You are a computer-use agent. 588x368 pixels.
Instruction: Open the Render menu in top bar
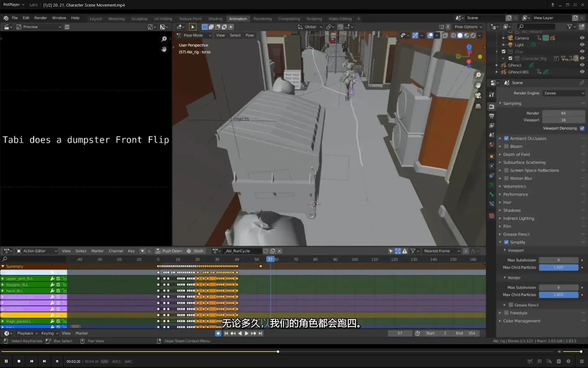(x=40, y=18)
